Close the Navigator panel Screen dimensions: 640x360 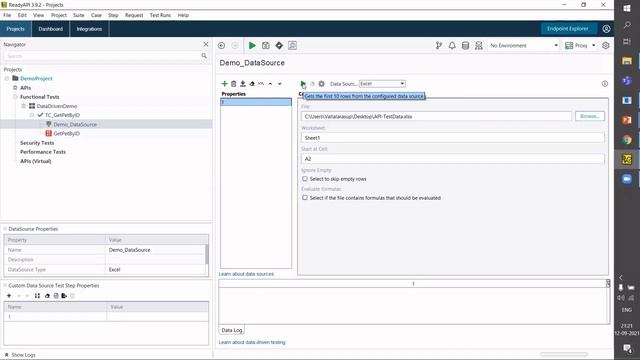[x=206, y=44]
